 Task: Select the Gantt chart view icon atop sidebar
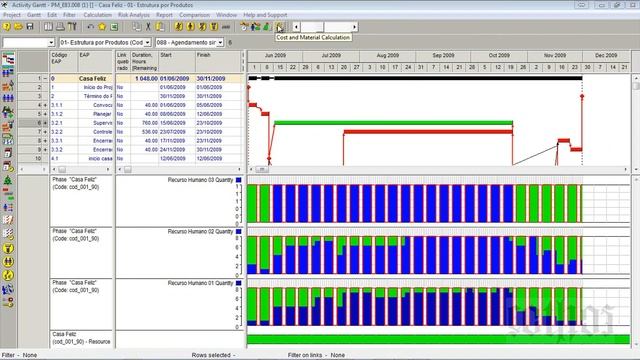point(8,58)
